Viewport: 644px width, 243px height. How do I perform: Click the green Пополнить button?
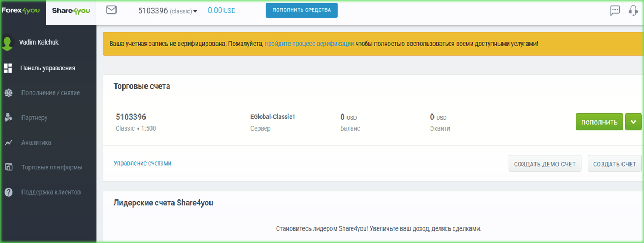click(x=599, y=122)
